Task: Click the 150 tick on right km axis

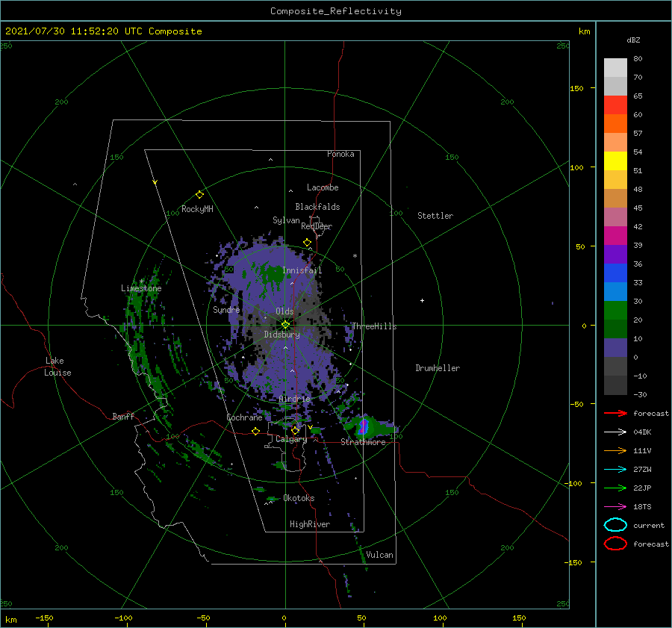Action: (576, 88)
